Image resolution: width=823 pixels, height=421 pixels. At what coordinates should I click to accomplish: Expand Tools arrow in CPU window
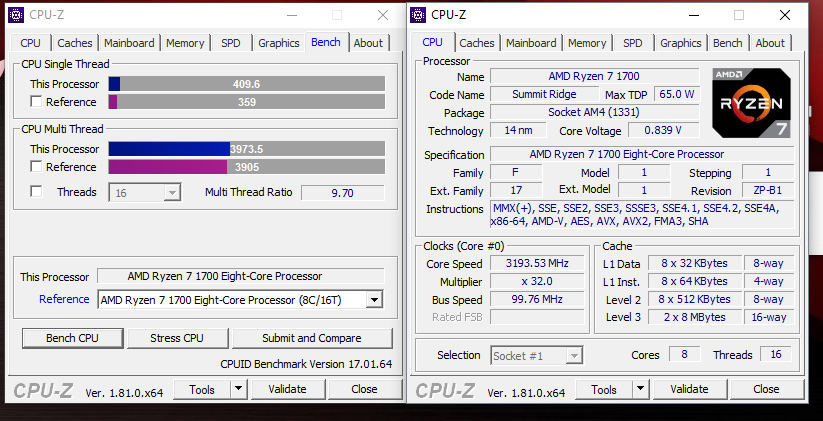click(640, 390)
